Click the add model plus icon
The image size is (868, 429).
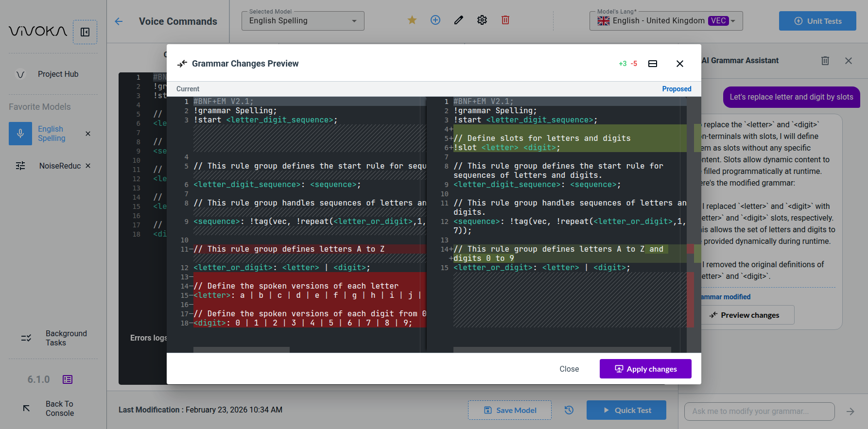tap(435, 20)
